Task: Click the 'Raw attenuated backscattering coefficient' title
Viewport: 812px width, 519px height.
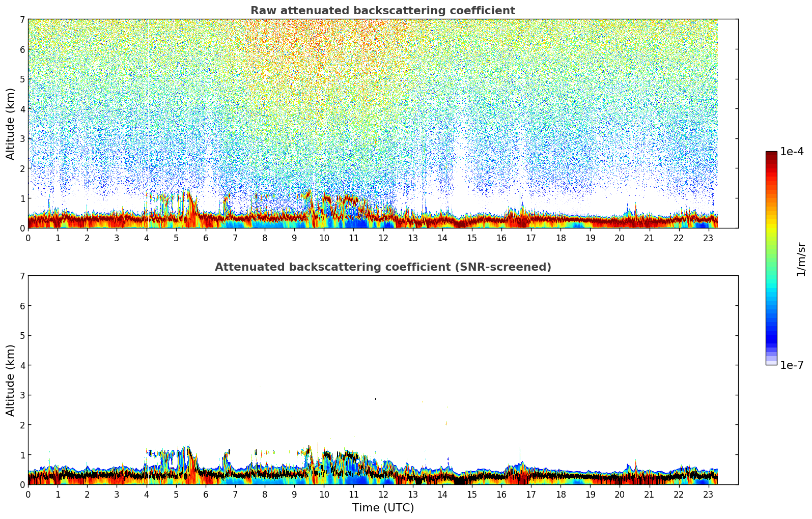Action: point(382,11)
